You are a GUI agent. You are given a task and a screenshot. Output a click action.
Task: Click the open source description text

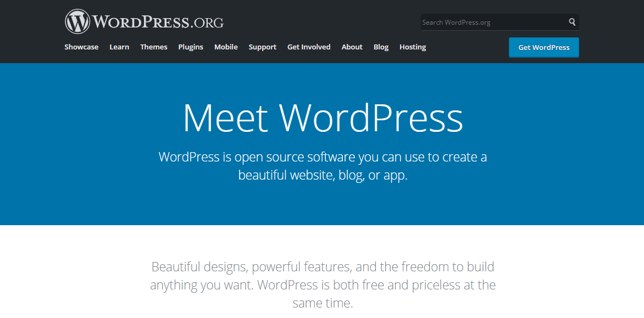[323, 165]
